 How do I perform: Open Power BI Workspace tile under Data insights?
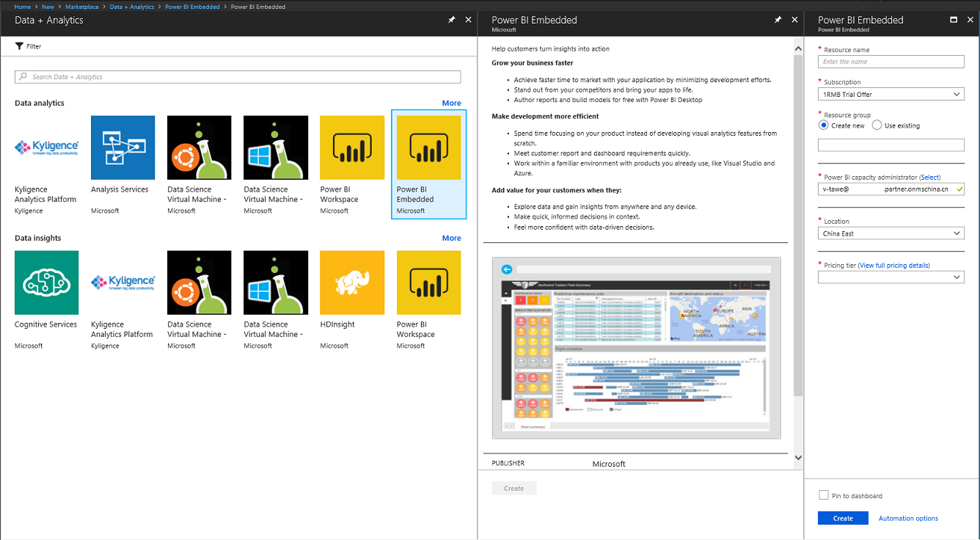(428, 282)
